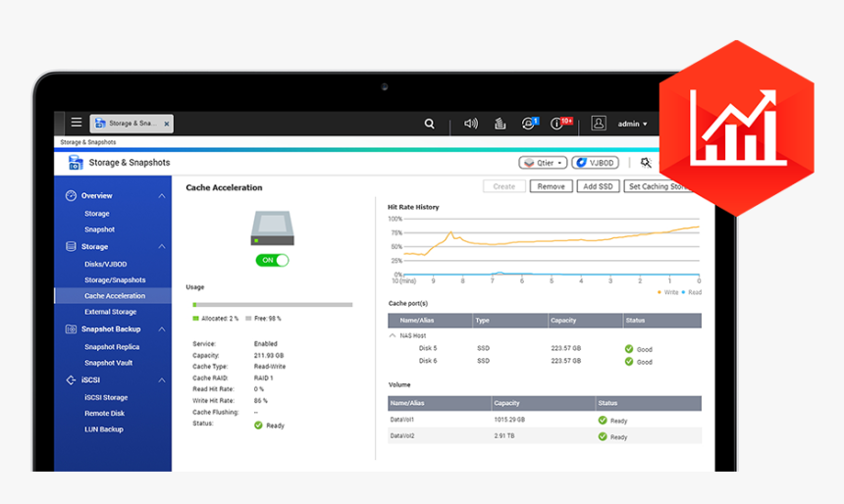
Task: Open the hamburger main menu
Action: (77, 123)
